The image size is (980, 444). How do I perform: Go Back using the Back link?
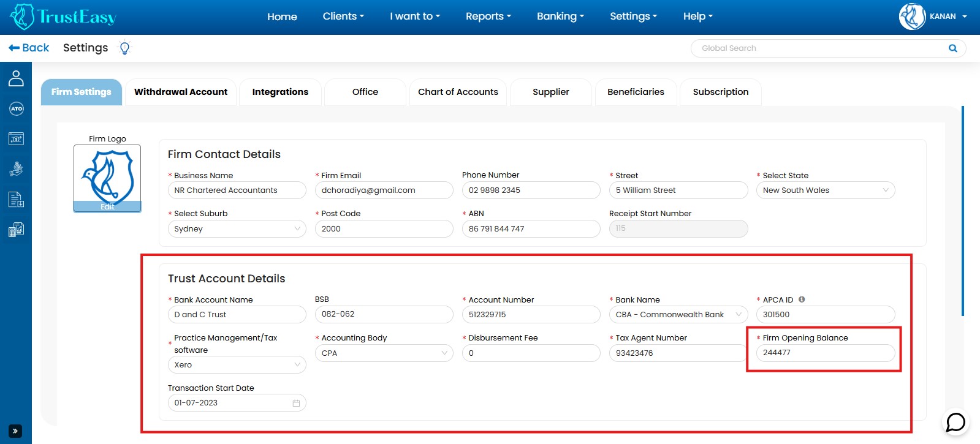click(29, 48)
